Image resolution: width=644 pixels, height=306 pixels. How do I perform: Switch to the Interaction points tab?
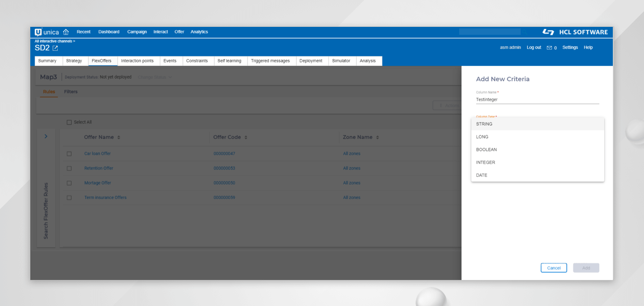tap(137, 61)
